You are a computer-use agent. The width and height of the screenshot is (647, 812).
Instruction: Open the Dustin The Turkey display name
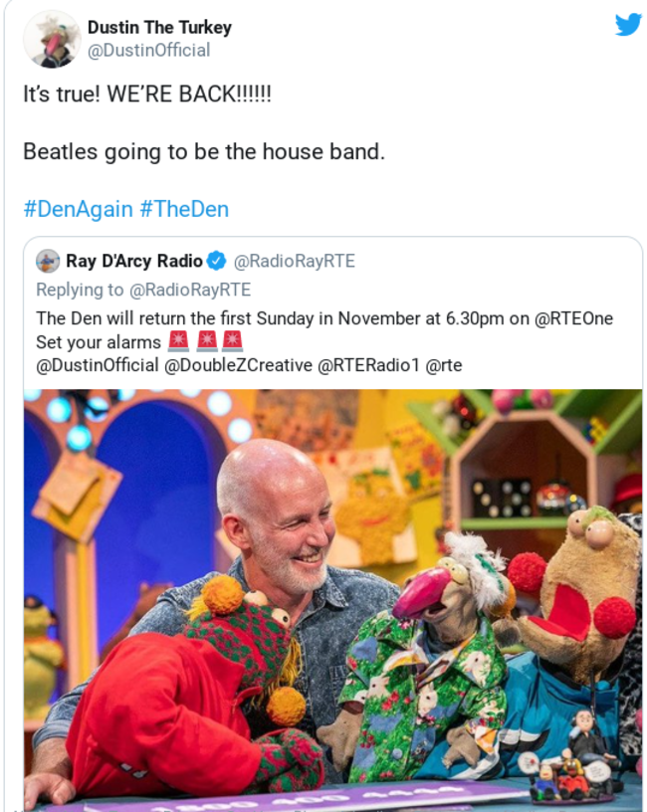click(x=159, y=27)
